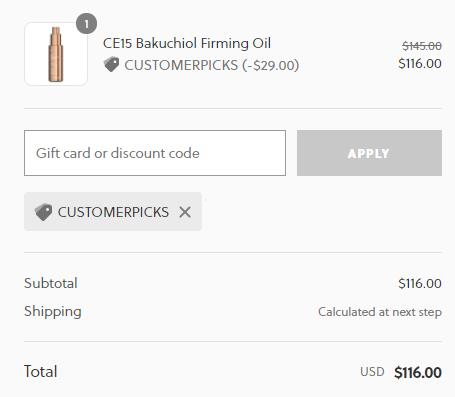Click the Shipping label
This screenshot has height=397, width=455.
click(53, 312)
